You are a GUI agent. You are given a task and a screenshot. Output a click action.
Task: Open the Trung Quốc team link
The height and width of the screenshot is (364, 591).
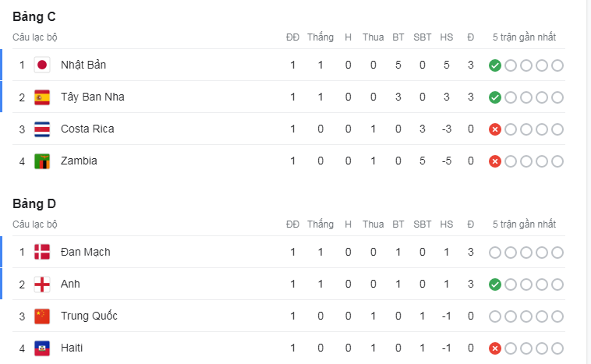tap(89, 316)
